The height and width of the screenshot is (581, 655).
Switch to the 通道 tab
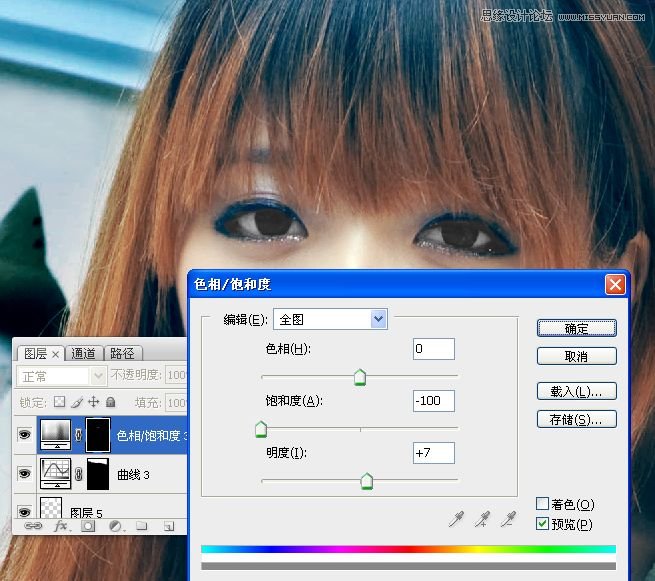click(84, 353)
